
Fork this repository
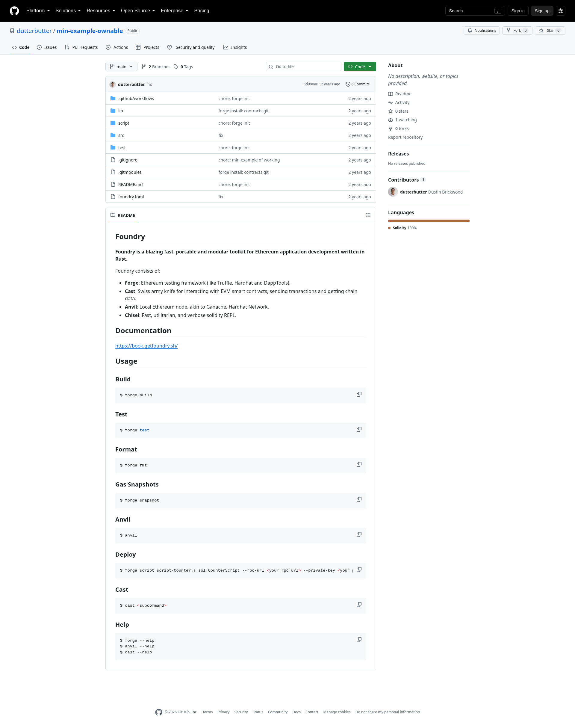pyautogui.click(x=517, y=31)
